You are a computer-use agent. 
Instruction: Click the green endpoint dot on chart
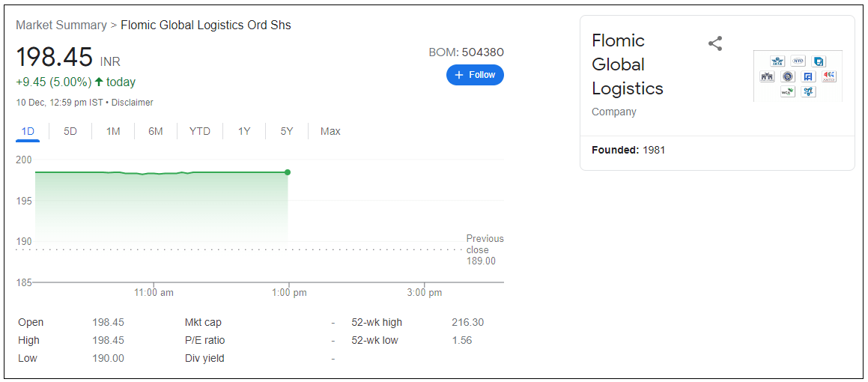tap(288, 172)
